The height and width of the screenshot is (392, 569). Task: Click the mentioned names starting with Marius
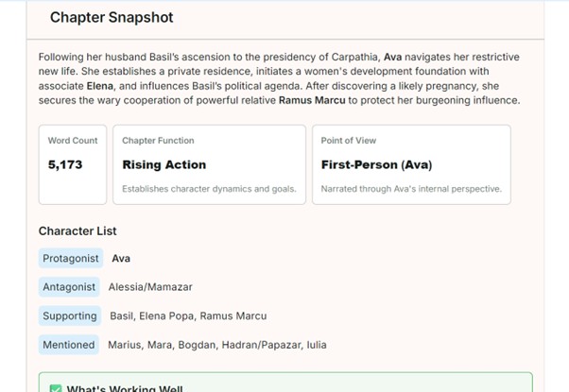[217, 345]
